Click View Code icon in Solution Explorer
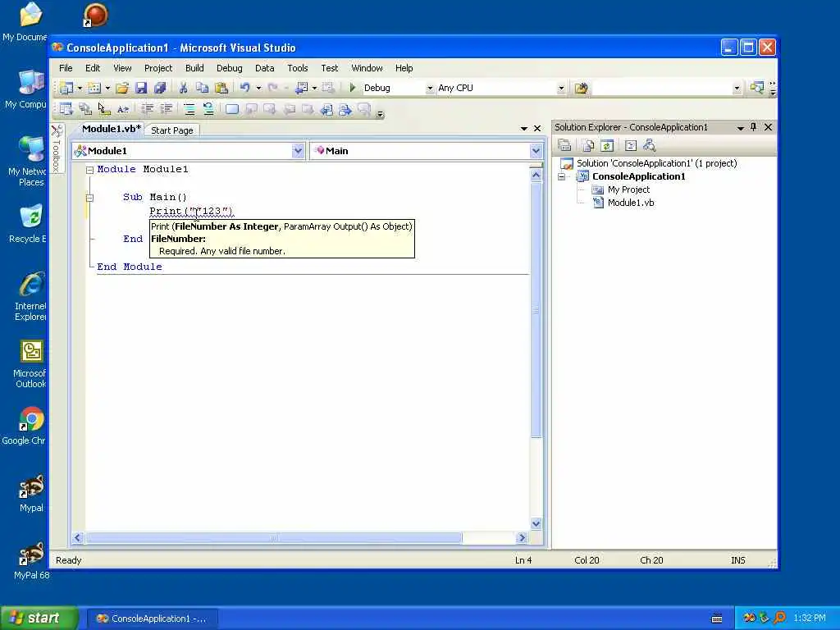Viewport: 840px width, 630px height. 631,145
